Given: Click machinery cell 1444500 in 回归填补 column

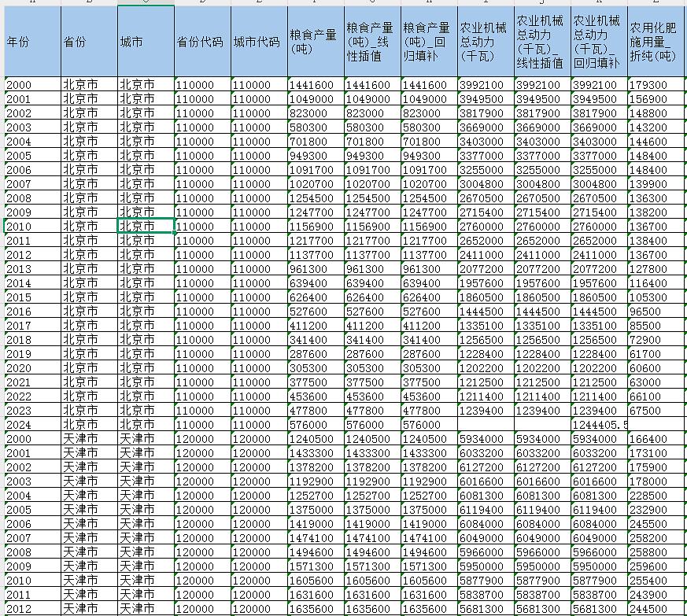Looking at the screenshot, I should (x=600, y=311).
